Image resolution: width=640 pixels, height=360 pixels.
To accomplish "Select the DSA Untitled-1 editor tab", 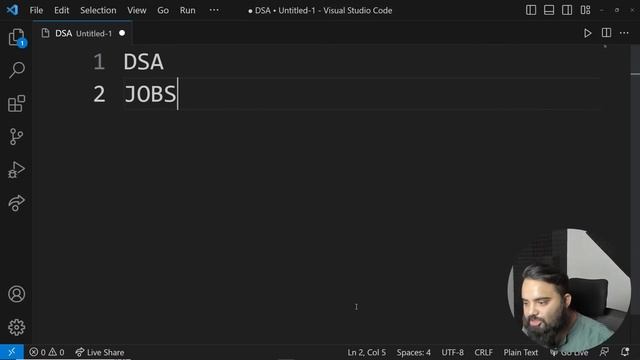I will (x=83, y=33).
